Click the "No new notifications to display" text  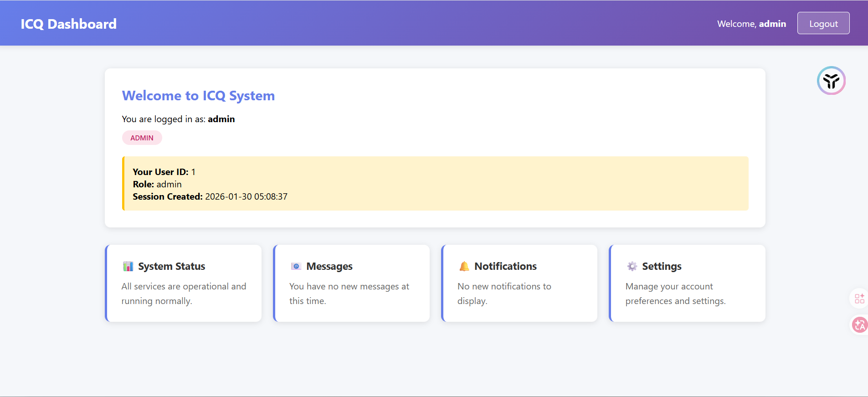click(504, 293)
